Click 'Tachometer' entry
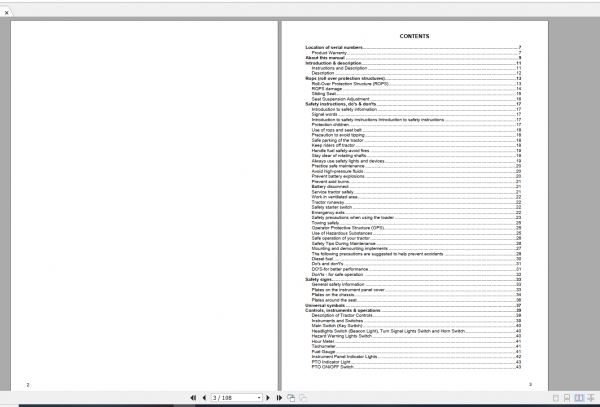This screenshot has width=600, height=407. pos(323,347)
